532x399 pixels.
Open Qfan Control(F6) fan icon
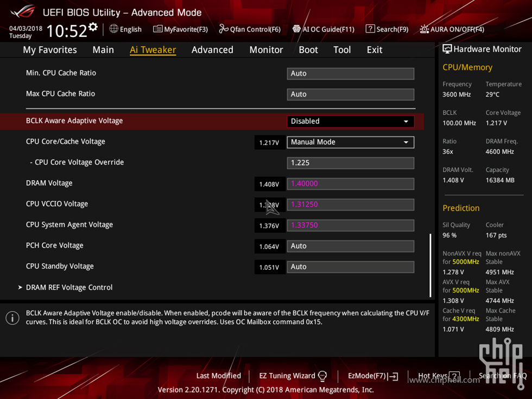click(224, 29)
